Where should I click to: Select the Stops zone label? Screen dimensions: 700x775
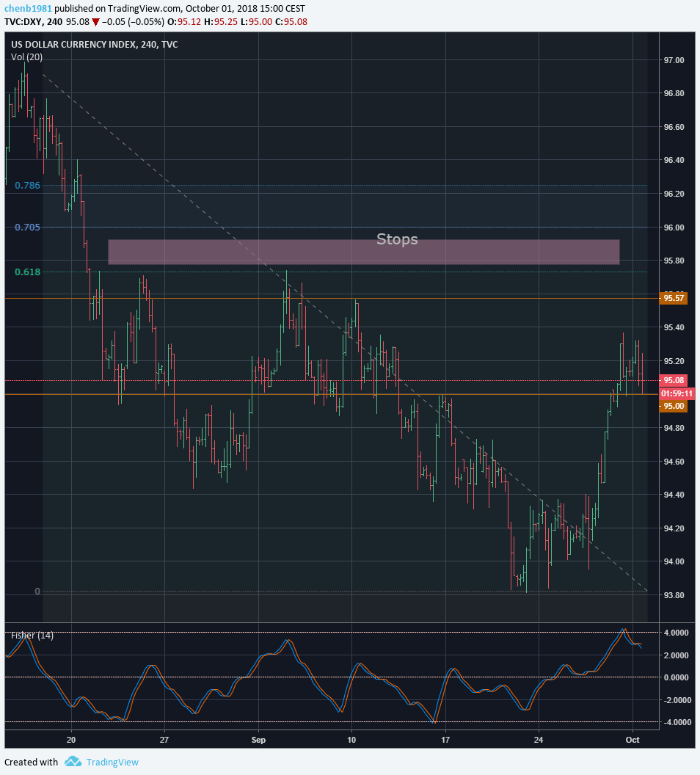pyautogui.click(x=397, y=239)
